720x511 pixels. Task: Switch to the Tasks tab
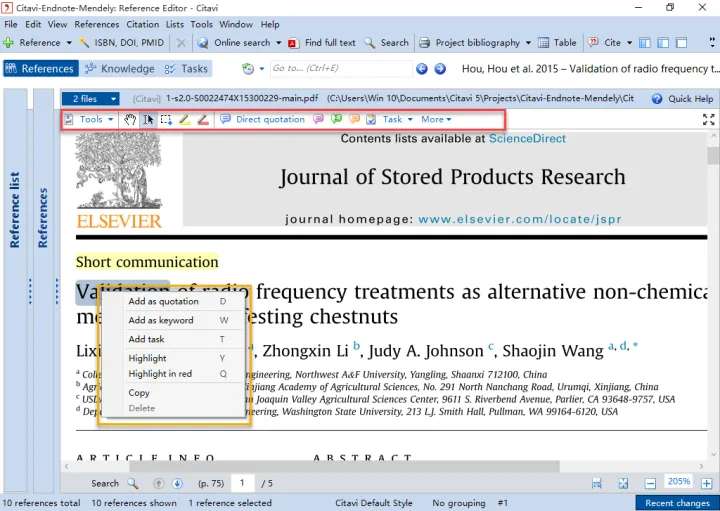(186, 69)
